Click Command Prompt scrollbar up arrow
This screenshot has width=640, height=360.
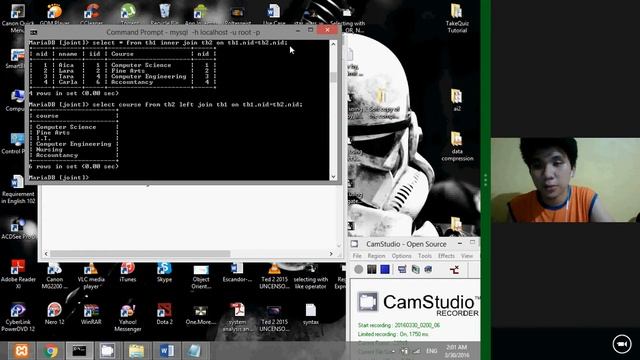tap(333, 44)
